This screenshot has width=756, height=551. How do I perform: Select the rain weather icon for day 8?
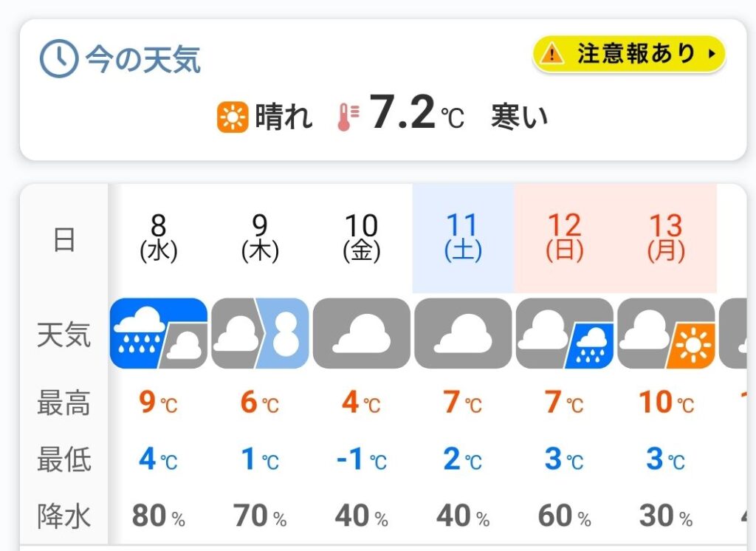coord(158,333)
